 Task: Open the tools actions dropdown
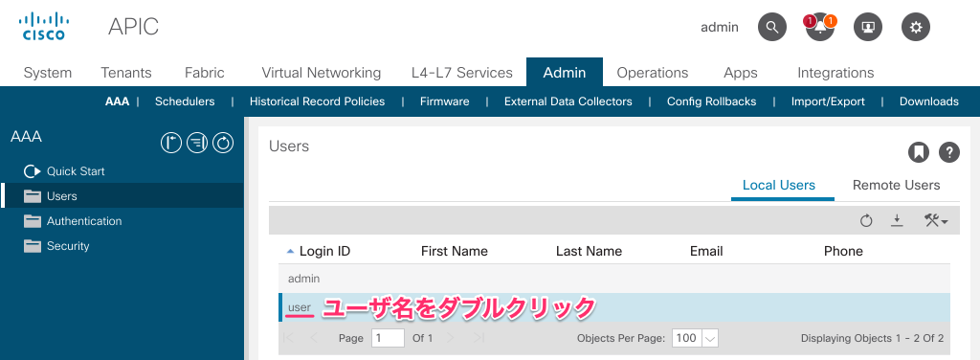click(936, 220)
